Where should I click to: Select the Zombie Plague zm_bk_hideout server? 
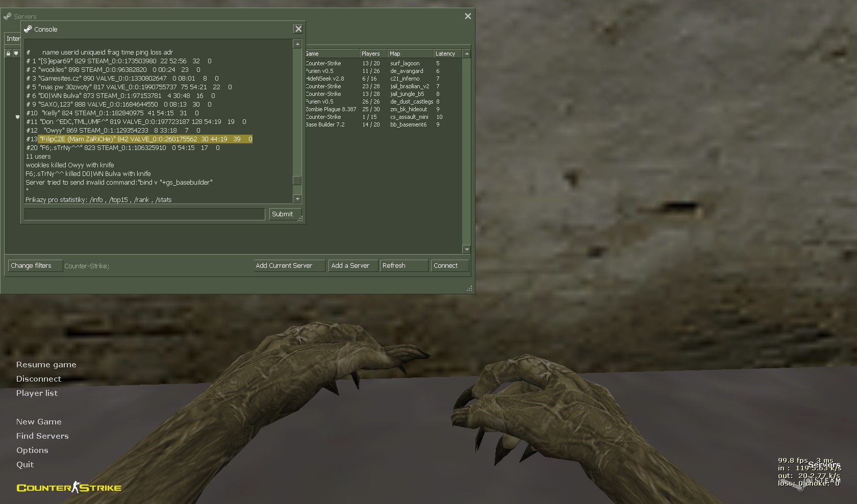pyautogui.click(x=384, y=109)
